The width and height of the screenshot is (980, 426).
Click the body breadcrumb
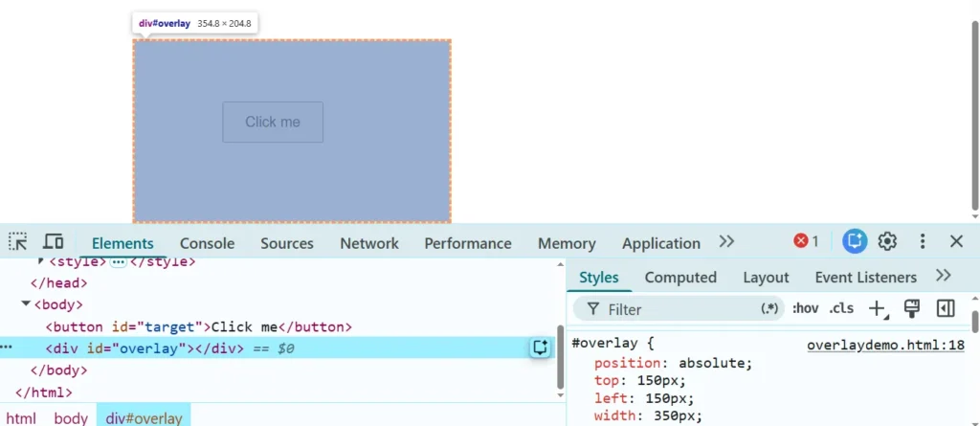[x=71, y=418]
